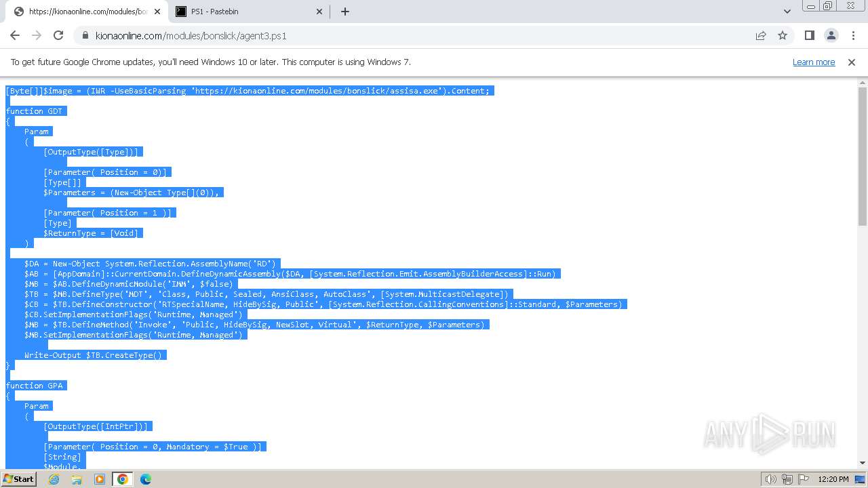Open Microsoft Edge from taskbar
Viewport: 868px width, 488px height.
(x=146, y=479)
